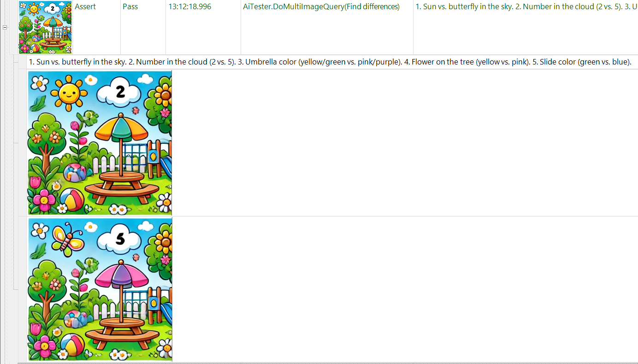This screenshot has width=638, height=364.
Task: Click the beach ball in the second image
Action: coord(73,345)
